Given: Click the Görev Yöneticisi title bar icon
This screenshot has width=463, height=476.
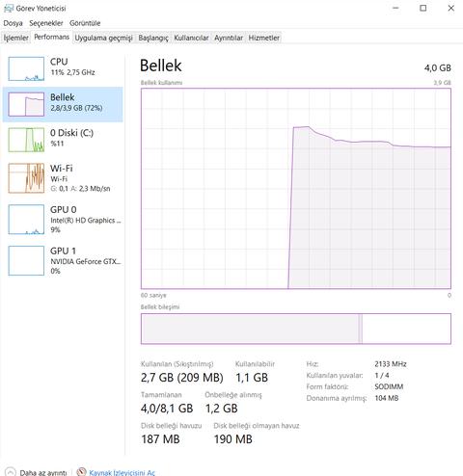Looking at the screenshot, I should (9, 8).
